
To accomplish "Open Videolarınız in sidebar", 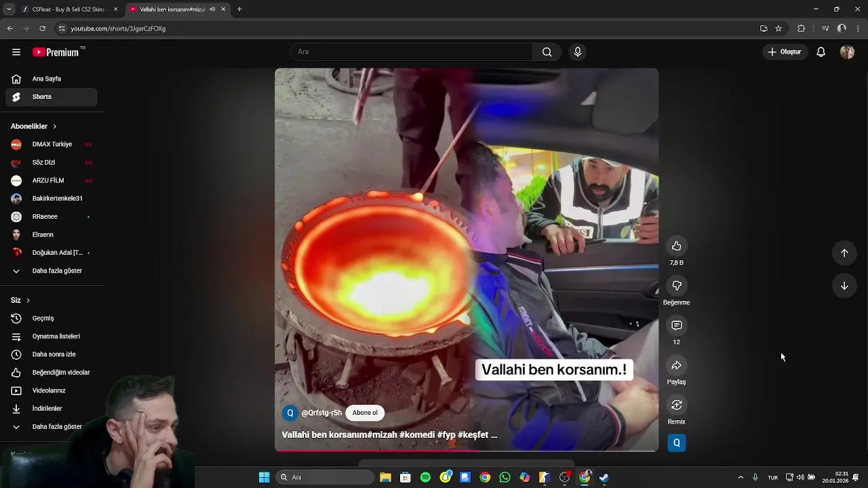I will [52, 391].
